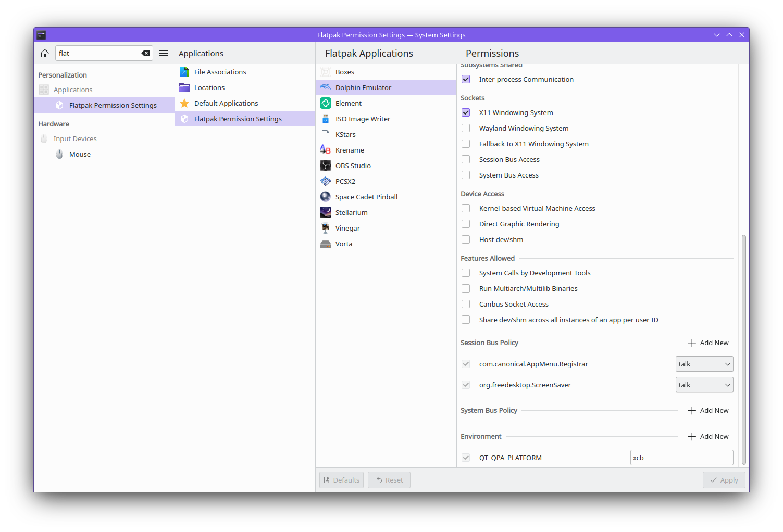The height and width of the screenshot is (532, 783).
Task: Click the Boxes application icon
Action: click(x=326, y=72)
